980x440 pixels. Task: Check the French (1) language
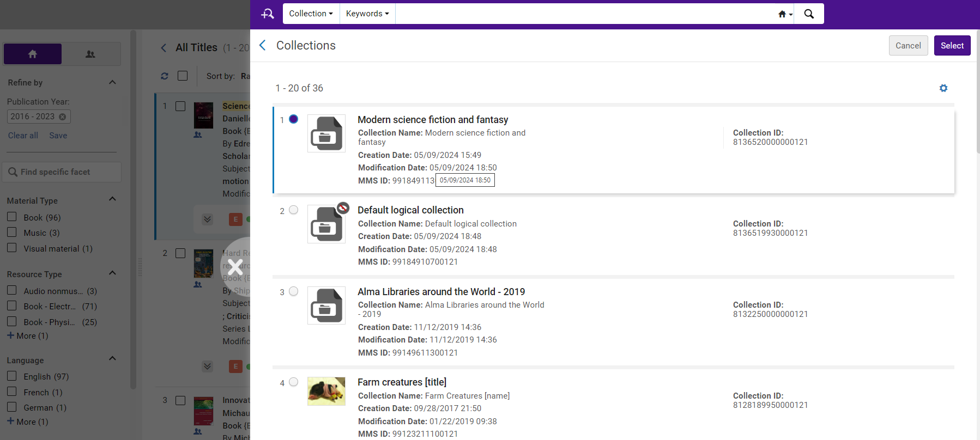pos(12,392)
